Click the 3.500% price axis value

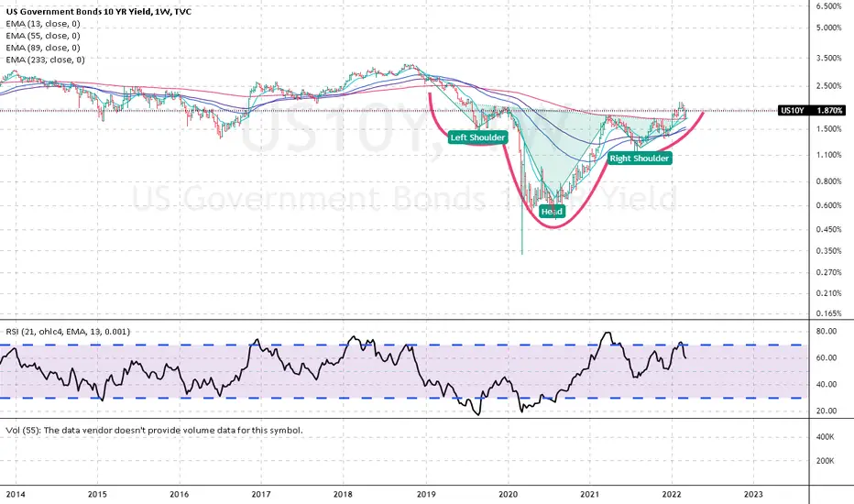tap(829, 58)
